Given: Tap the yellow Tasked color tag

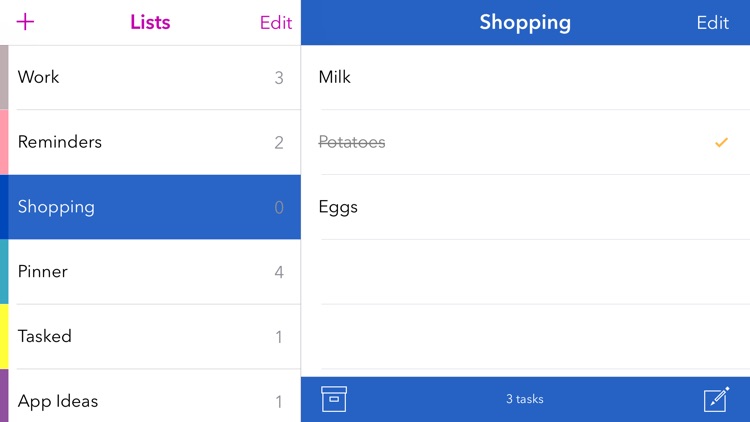Looking at the screenshot, I should [4, 336].
